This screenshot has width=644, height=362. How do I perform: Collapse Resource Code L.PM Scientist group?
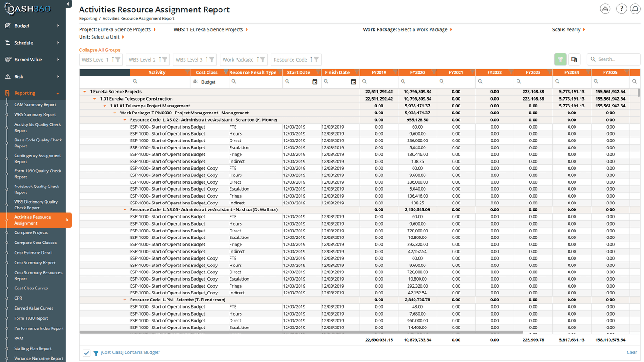click(x=125, y=300)
